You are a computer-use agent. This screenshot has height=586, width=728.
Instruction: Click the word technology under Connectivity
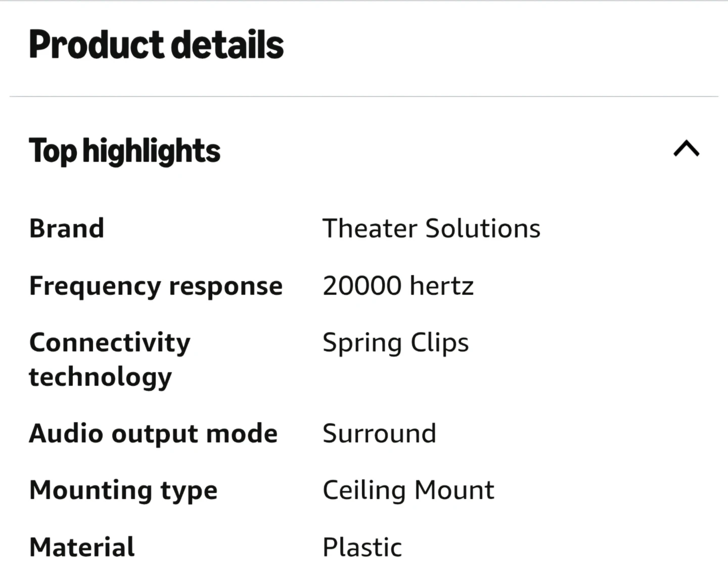100,378
